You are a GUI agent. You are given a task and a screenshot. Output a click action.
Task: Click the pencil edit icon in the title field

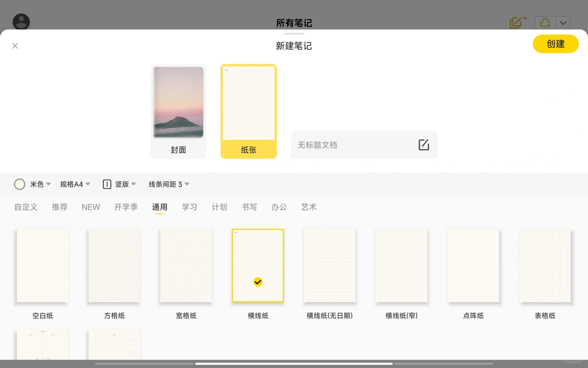tap(423, 144)
